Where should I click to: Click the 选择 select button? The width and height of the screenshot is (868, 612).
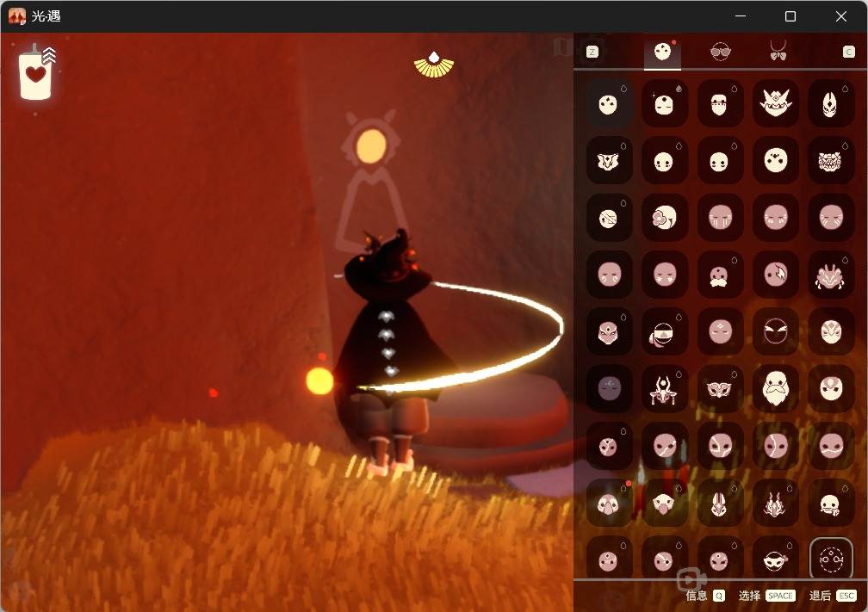coord(767,596)
